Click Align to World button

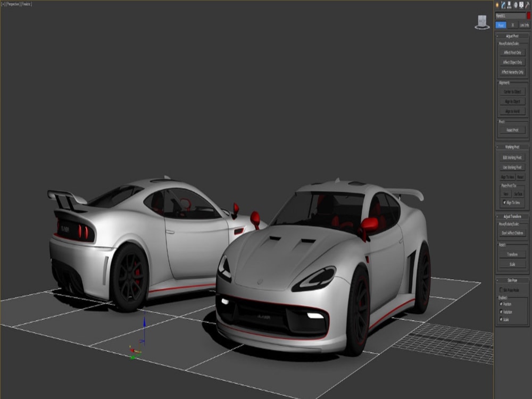(x=512, y=111)
